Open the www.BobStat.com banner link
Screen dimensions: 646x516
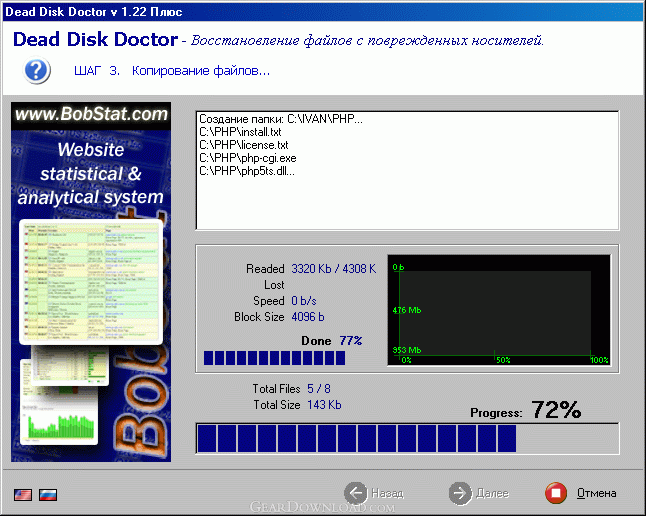[91, 114]
